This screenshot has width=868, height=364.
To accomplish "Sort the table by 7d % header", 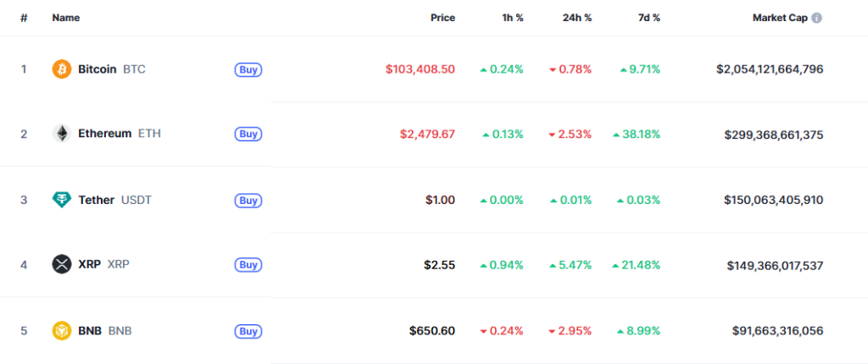I will coord(648,18).
